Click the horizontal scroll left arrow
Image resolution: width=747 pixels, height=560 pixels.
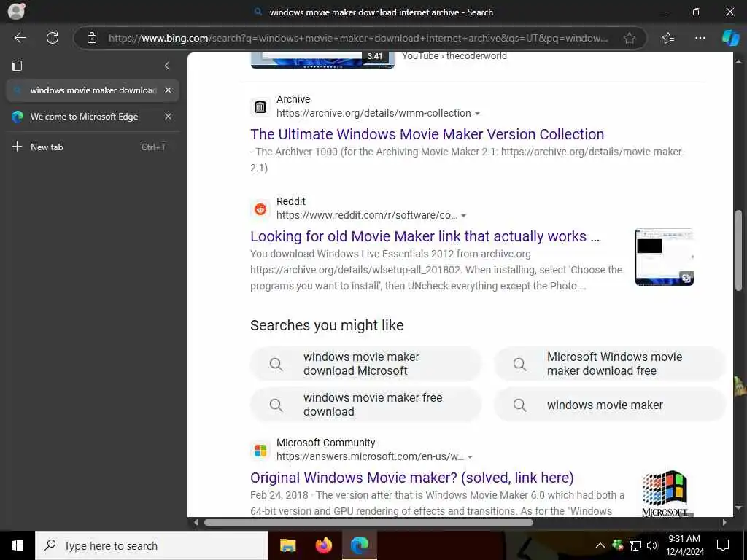[196, 522]
